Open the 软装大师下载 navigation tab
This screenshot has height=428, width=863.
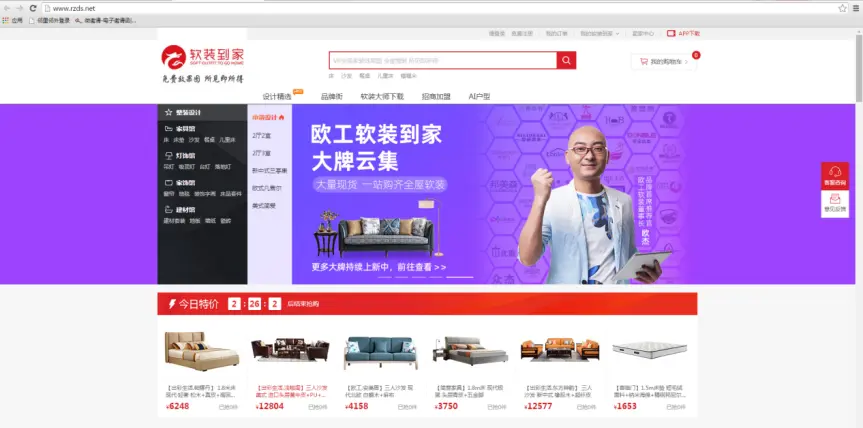coord(382,96)
